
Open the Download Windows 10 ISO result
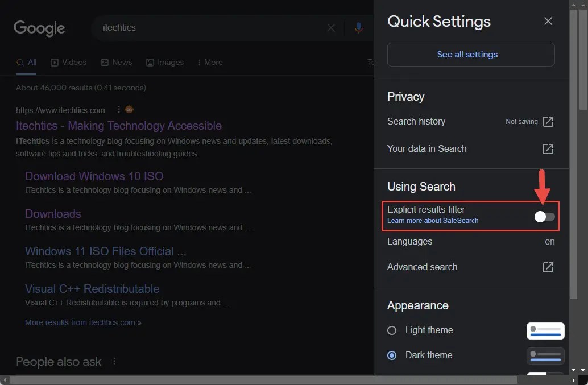pos(94,176)
